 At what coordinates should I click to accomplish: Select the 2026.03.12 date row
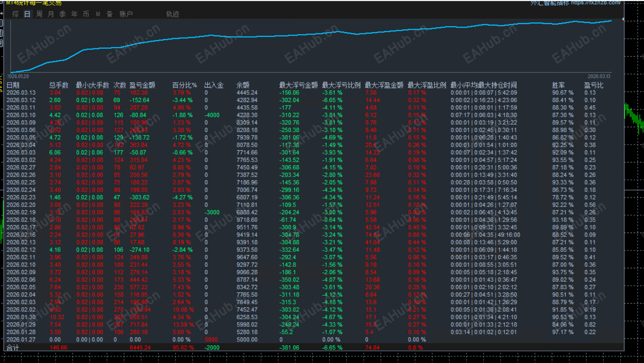21,100
